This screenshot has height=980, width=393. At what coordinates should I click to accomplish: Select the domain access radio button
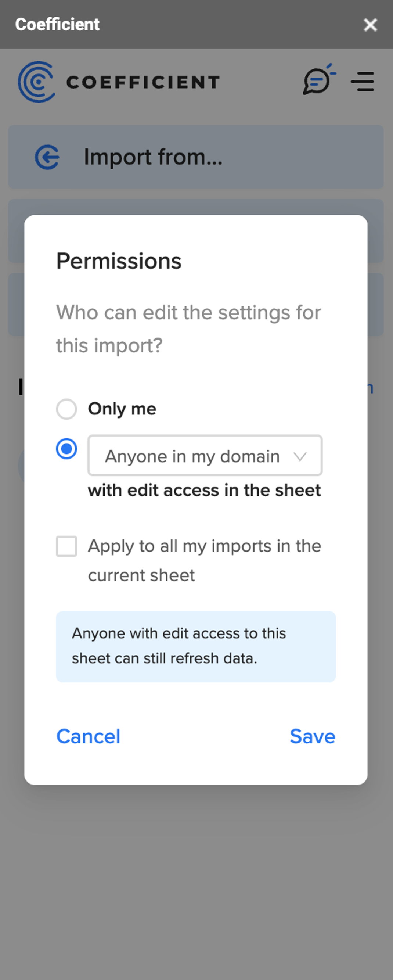tap(66, 449)
